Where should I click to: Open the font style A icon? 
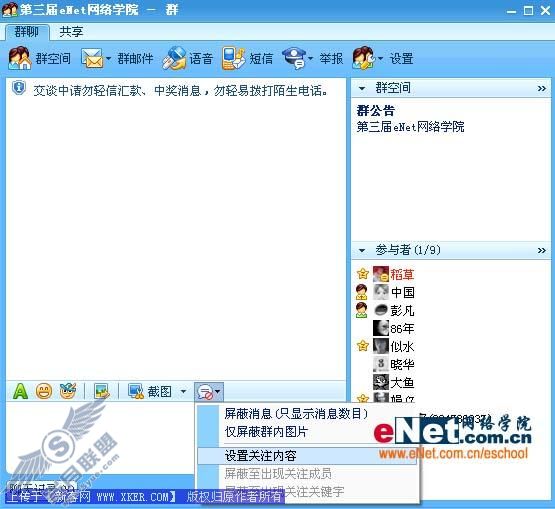coord(20,391)
